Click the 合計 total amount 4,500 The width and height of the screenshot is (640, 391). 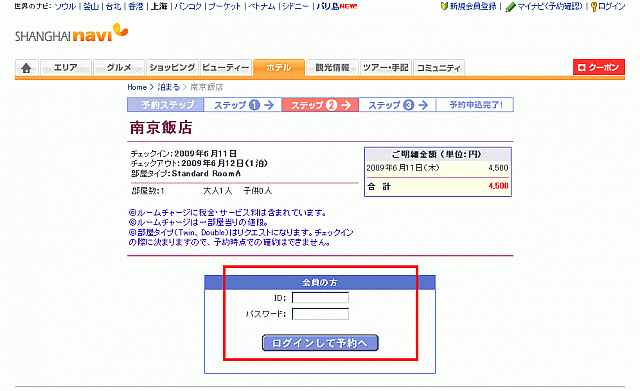[498, 186]
